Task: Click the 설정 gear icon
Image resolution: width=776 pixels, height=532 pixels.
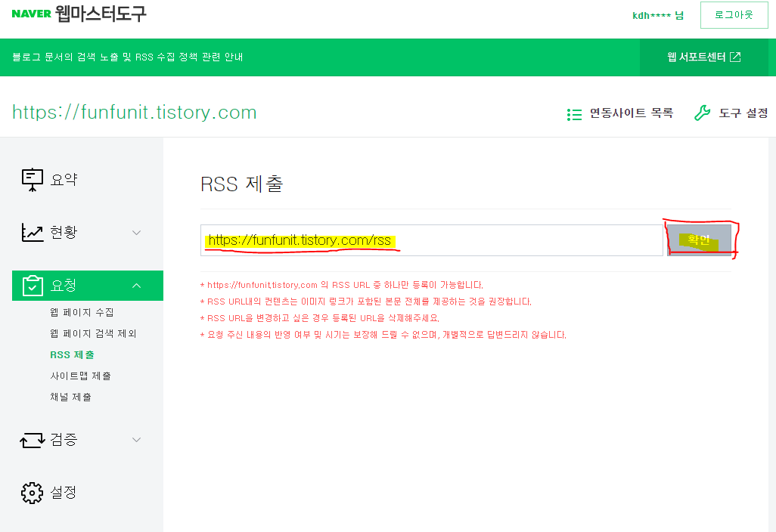Action: pos(33,493)
